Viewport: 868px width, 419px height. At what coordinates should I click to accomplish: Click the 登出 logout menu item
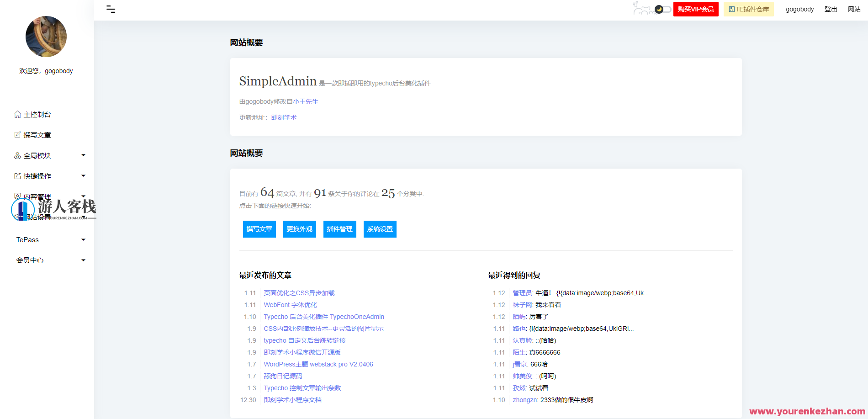(831, 9)
